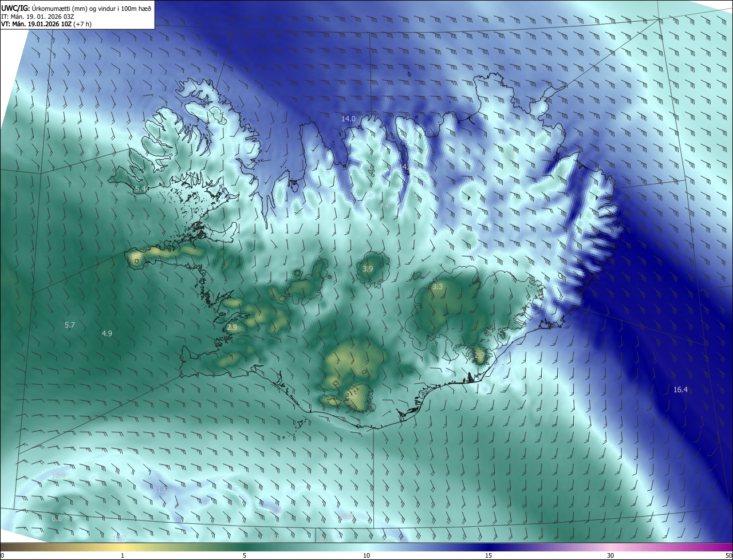Screen dimensions: 733x560
Task: Click the 'IT: Mán. 19. 01. 2026 03Z' line
Action: 37,17
